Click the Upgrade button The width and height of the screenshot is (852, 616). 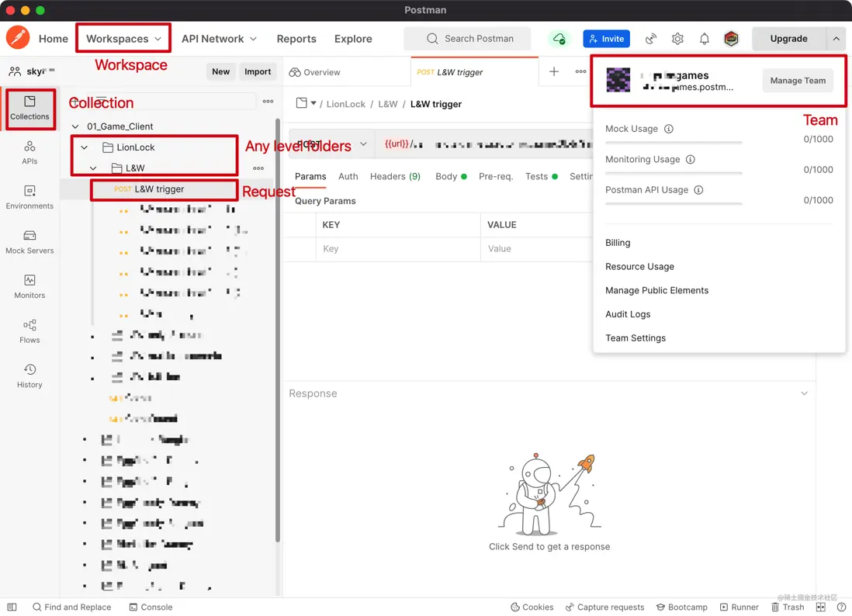(788, 39)
